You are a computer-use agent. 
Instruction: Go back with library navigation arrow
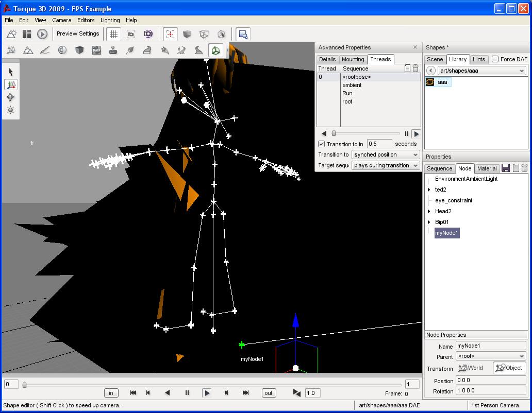pos(430,71)
